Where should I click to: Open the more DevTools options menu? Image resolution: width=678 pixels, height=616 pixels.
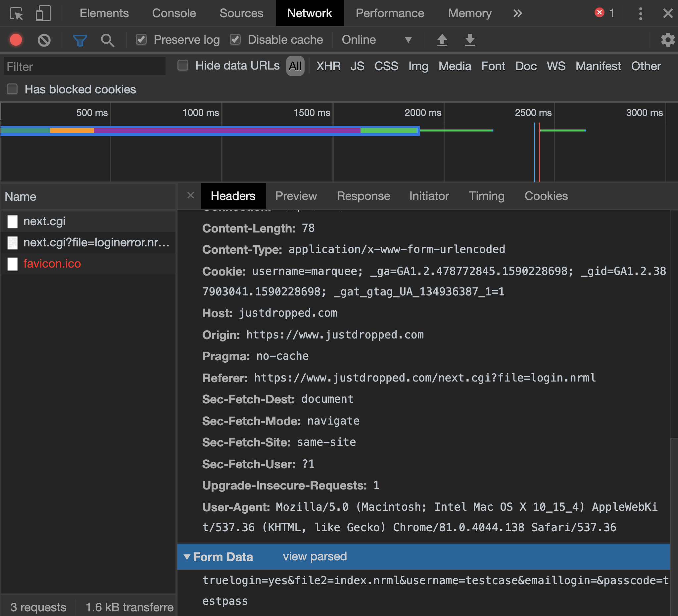(x=640, y=13)
